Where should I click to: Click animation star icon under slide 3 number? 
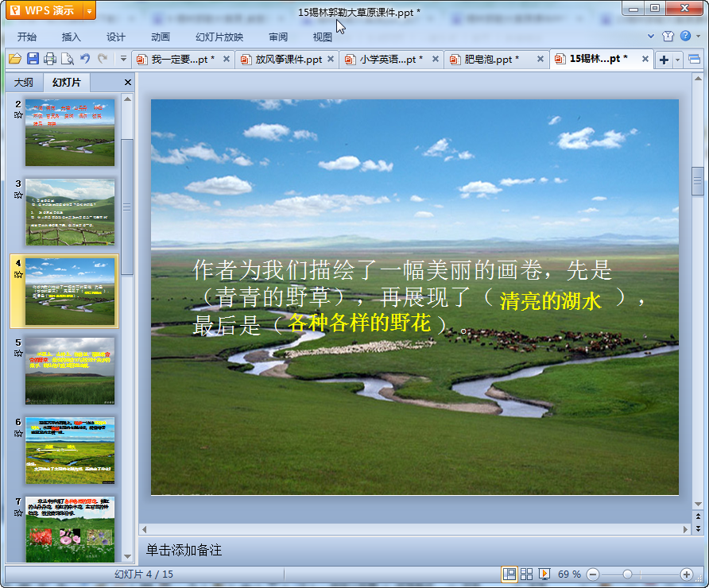tap(18, 195)
